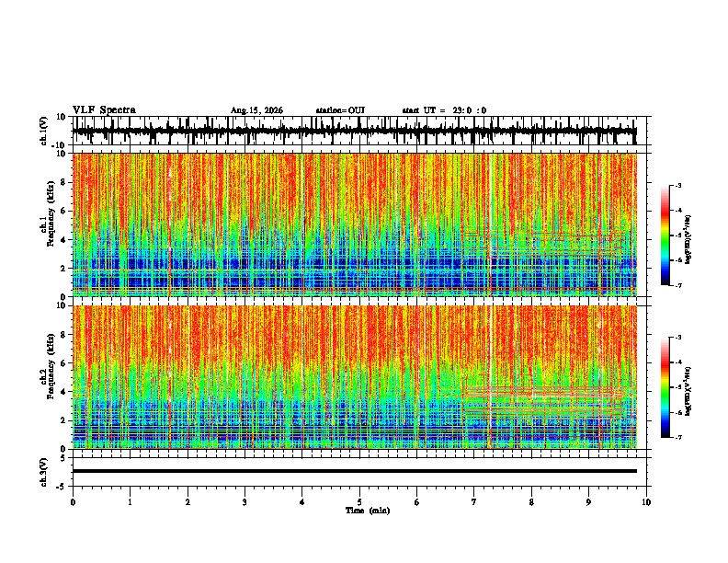Click the ch.2 spectrogram color bar
728x563 pixels.
tap(665, 387)
